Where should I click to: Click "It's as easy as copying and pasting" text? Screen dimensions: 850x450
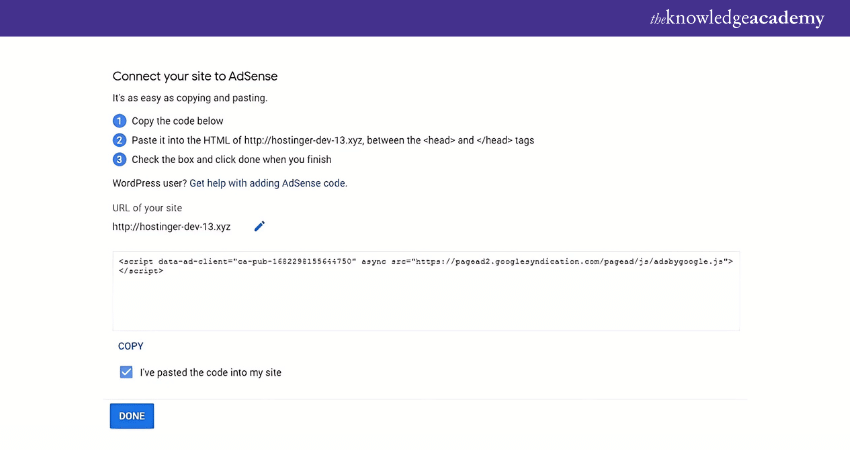190,98
